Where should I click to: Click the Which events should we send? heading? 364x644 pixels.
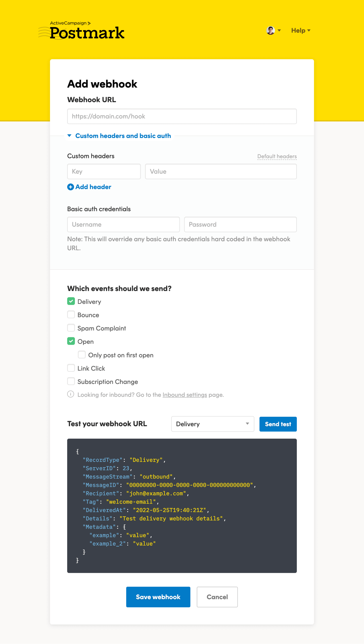119,288
